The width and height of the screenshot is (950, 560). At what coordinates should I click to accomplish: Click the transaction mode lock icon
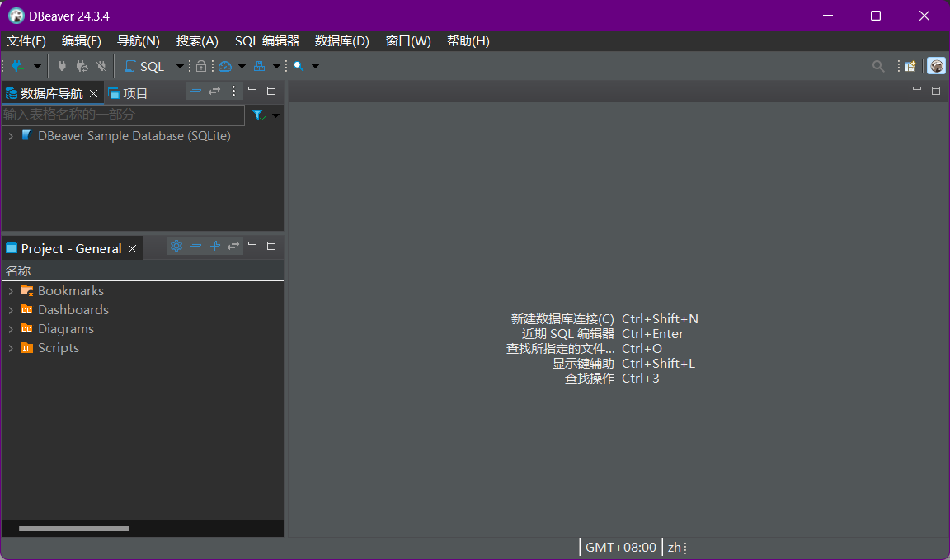pyautogui.click(x=201, y=66)
